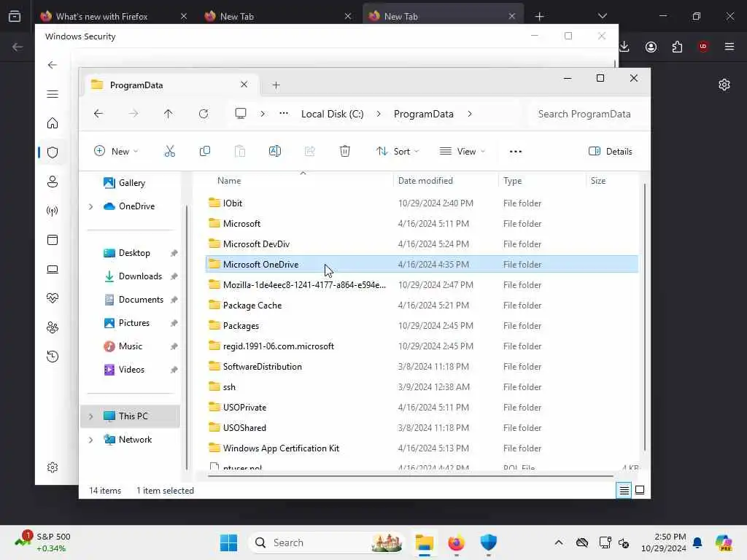Image resolution: width=747 pixels, height=560 pixels.
Task: Open the See more ellipsis in Explorer toolbar
Action: point(516,152)
